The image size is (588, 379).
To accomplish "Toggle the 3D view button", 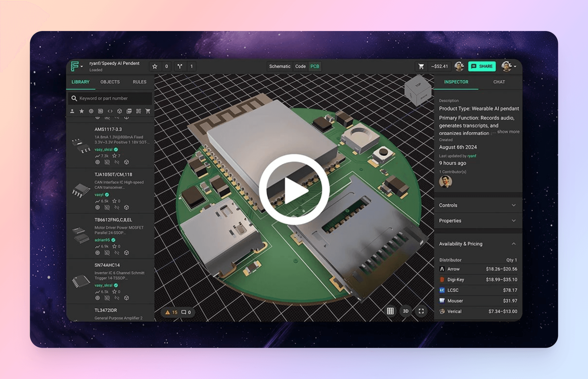I will pos(406,311).
